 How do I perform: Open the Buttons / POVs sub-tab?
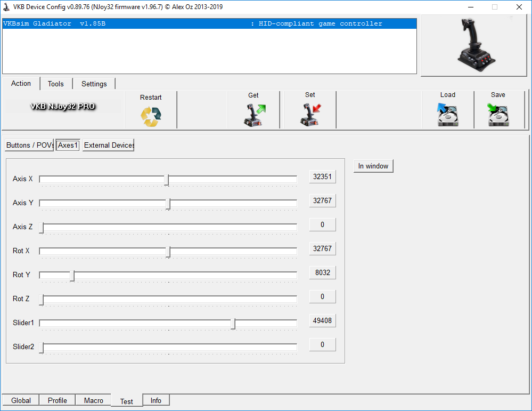point(29,145)
